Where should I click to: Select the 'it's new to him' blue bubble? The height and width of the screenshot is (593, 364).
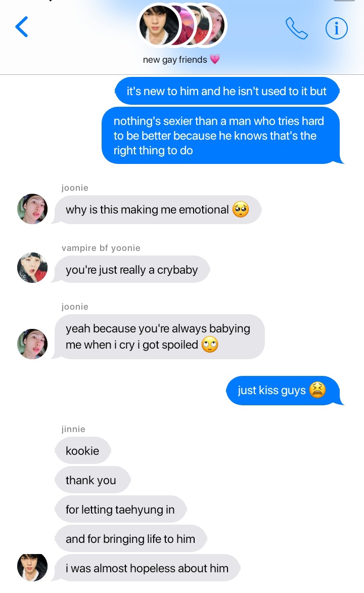(x=227, y=91)
